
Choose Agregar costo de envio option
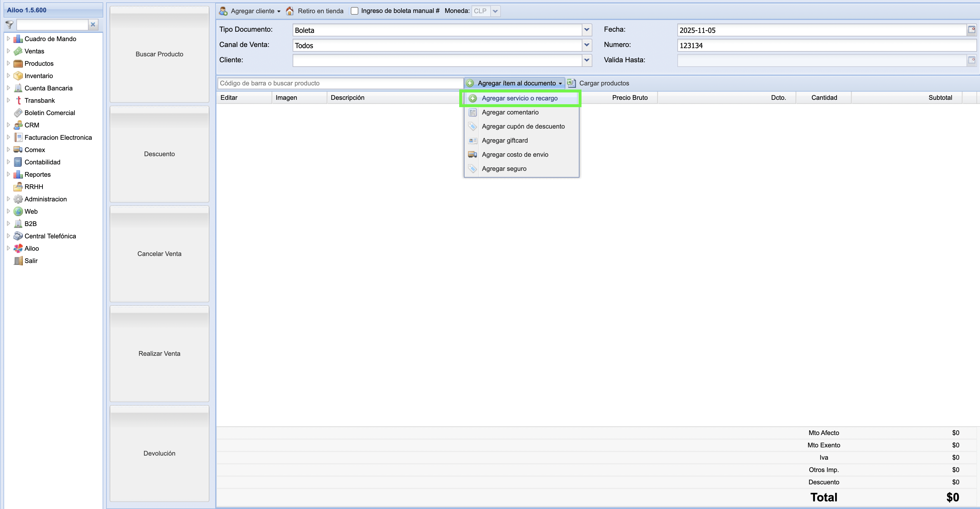click(x=515, y=155)
